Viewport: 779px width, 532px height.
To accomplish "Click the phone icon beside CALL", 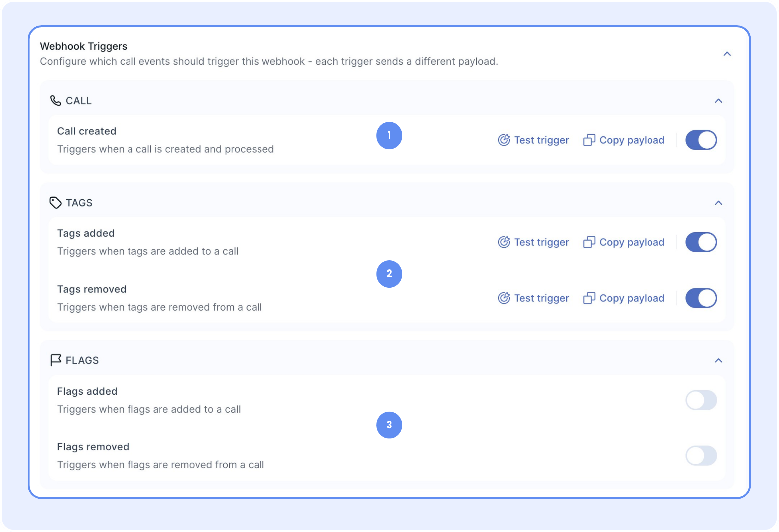I will pos(55,101).
